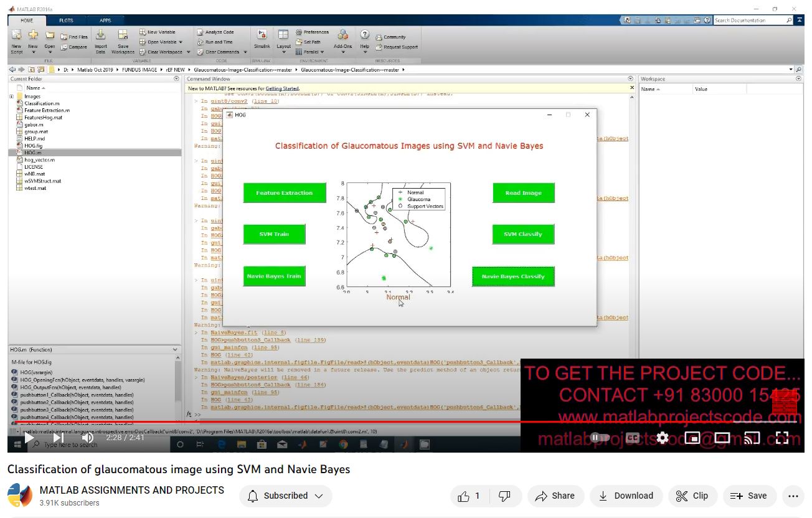
Task: Click the Search Documentation magnifier icon
Action: (790, 21)
